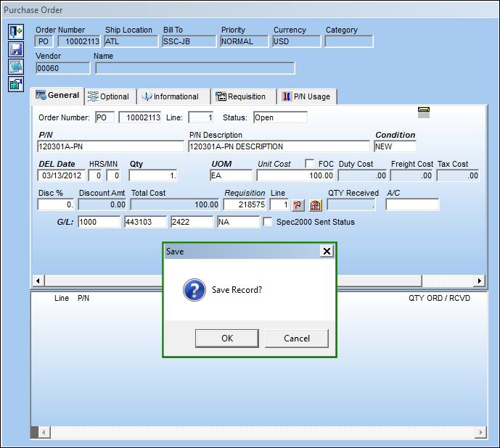Viewport: 500px width, 448px height.
Task: Click the header Order Number field 10002113
Action: click(x=79, y=41)
